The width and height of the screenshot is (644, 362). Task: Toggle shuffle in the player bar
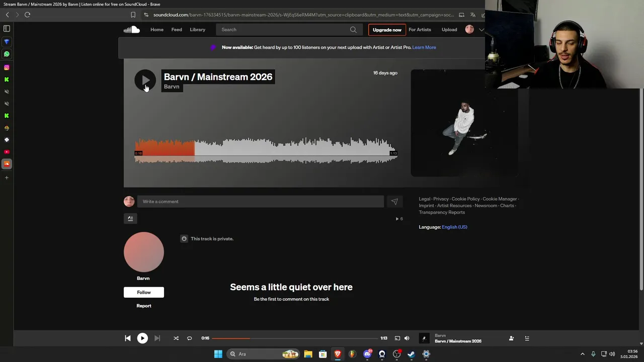pos(176,338)
